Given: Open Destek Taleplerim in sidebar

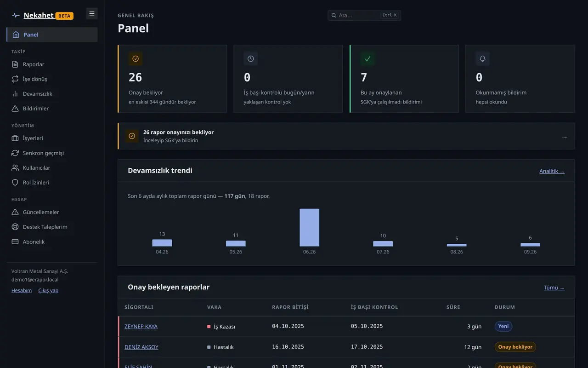Looking at the screenshot, I should click(x=52, y=227).
